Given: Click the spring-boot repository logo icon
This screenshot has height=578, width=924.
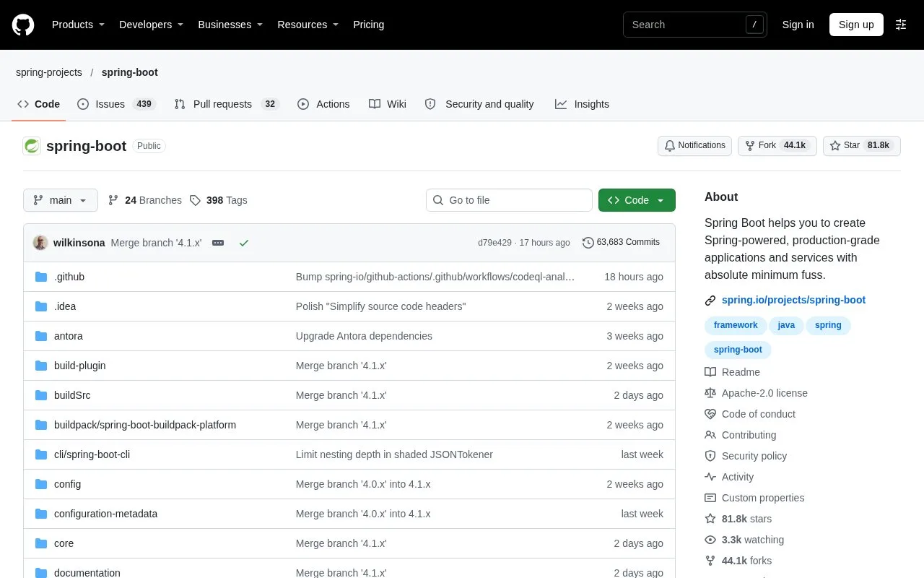Looking at the screenshot, I should click(x=32, y=146).
